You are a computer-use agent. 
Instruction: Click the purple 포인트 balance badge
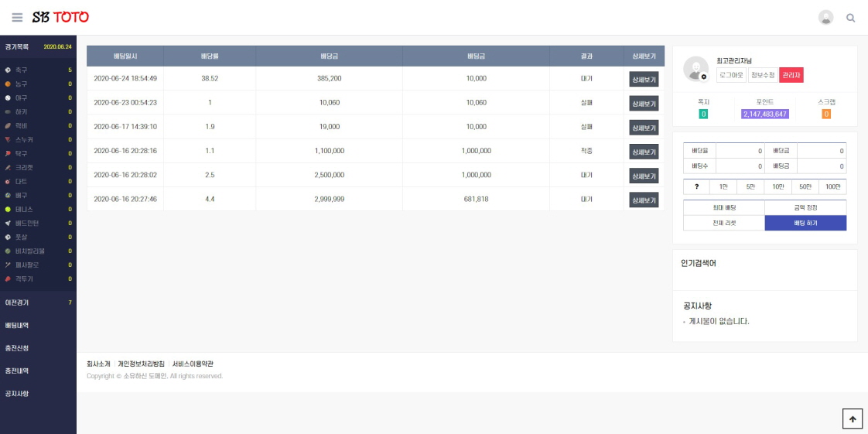pyautogui.click(x=765, y=114)
